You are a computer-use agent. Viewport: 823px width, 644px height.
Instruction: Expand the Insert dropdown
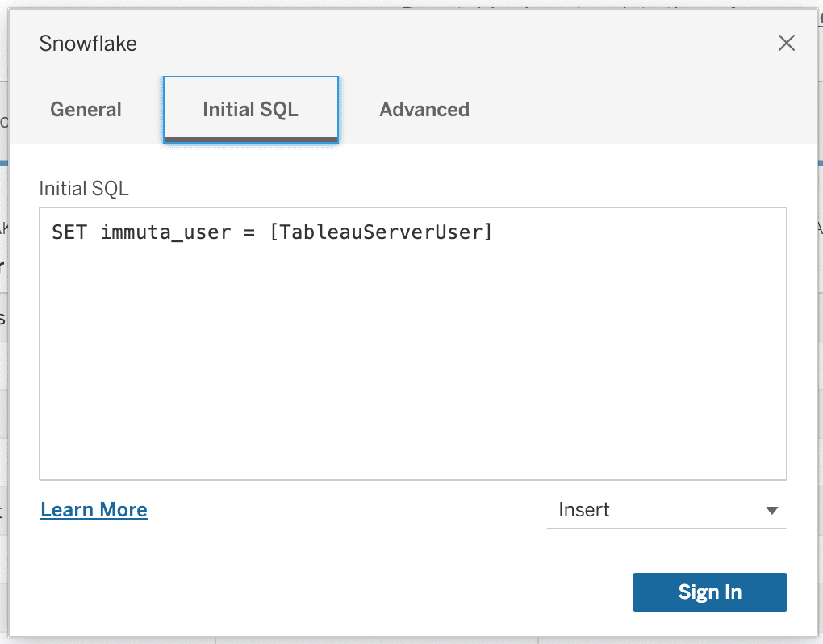pos(666,510)
